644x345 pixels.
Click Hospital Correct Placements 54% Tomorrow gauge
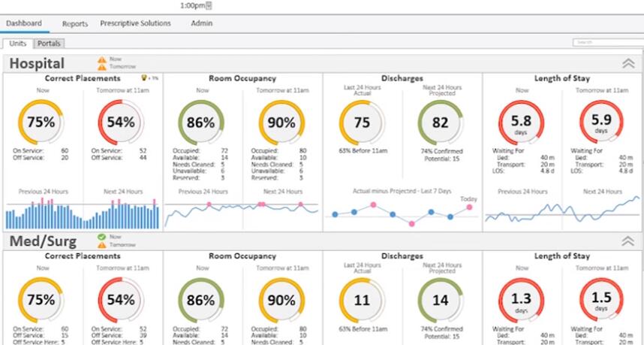pyautogui.click(x=121, y=122)
